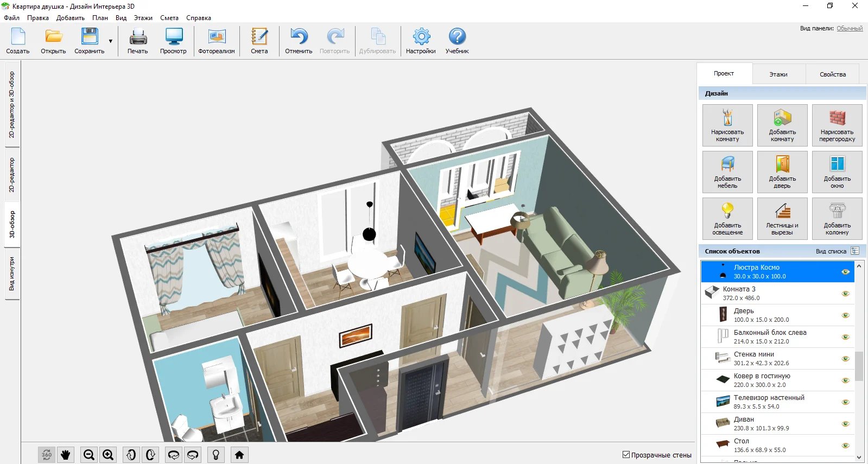This screenshot has width=868, height=464.
Task: Open the Файл menu
Action: [11, 18]
